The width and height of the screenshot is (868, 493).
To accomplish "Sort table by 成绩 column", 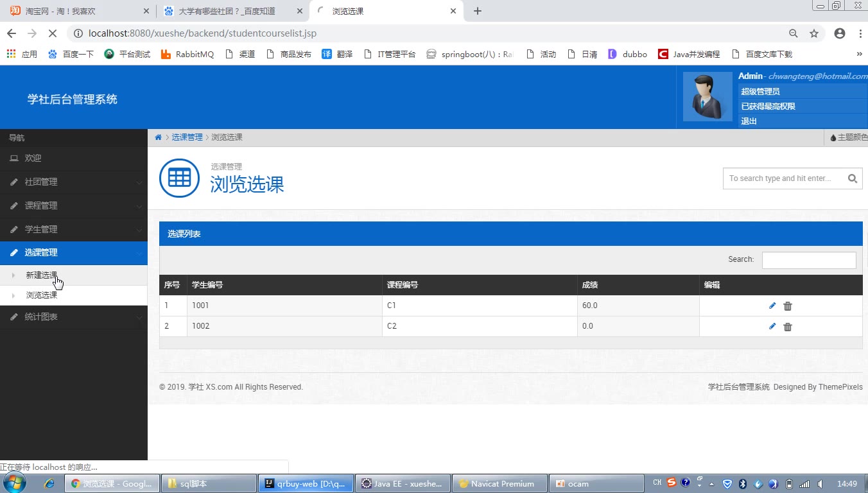I will coord(638,285).
